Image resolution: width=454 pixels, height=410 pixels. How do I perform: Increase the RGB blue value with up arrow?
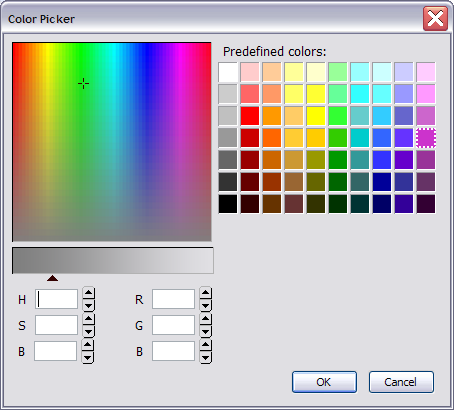(206, 345)
